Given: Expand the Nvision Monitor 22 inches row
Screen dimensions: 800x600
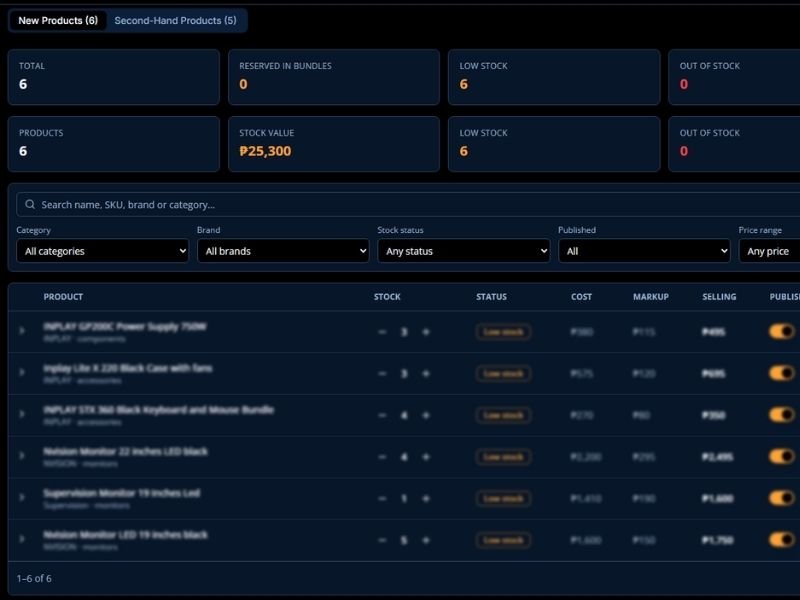Looking at the screenshot, I should pyautogui.click(x=22, y=456).
